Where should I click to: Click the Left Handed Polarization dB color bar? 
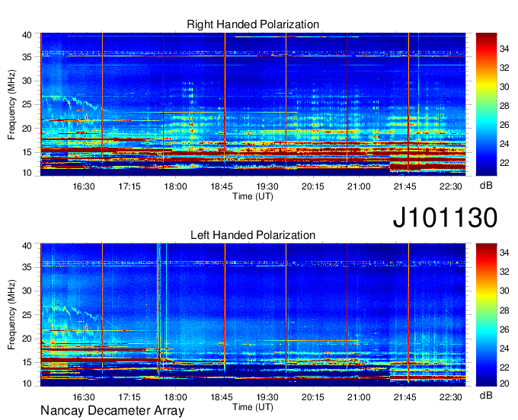click(x=486, y=315)
